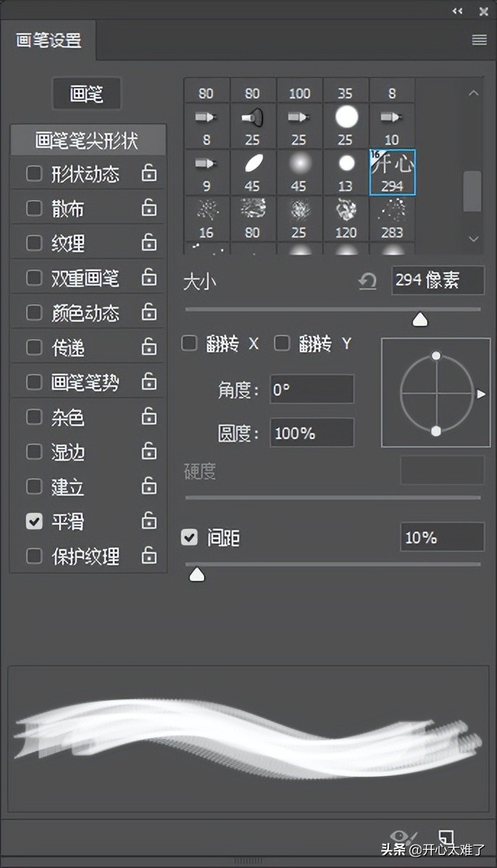Select the angled oval brush preset 45
Image resolution: width=497 pixels, height=868 pixels.
[253, 172]
